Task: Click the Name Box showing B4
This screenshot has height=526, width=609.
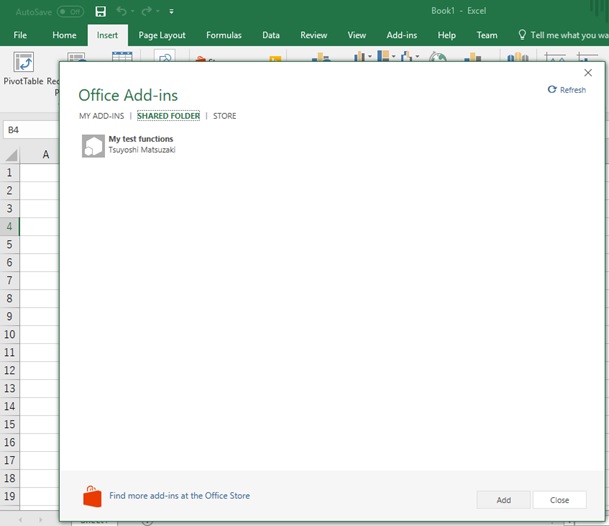Action: tap(31, 130)
